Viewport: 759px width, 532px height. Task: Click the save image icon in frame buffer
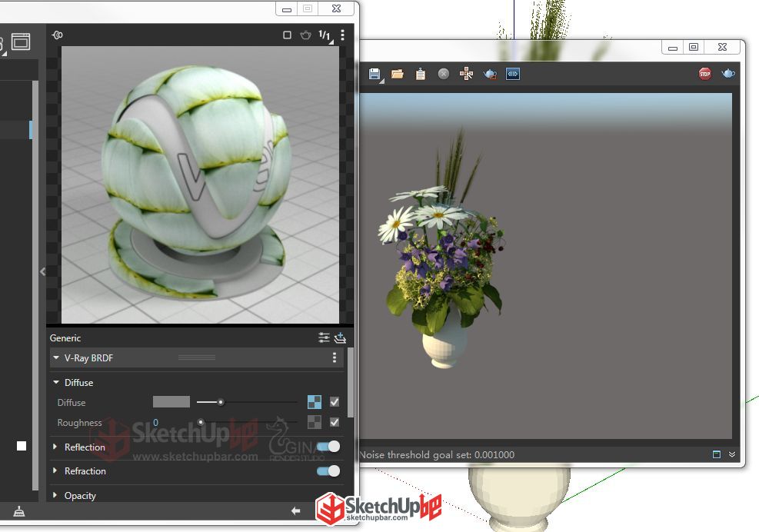375,74
